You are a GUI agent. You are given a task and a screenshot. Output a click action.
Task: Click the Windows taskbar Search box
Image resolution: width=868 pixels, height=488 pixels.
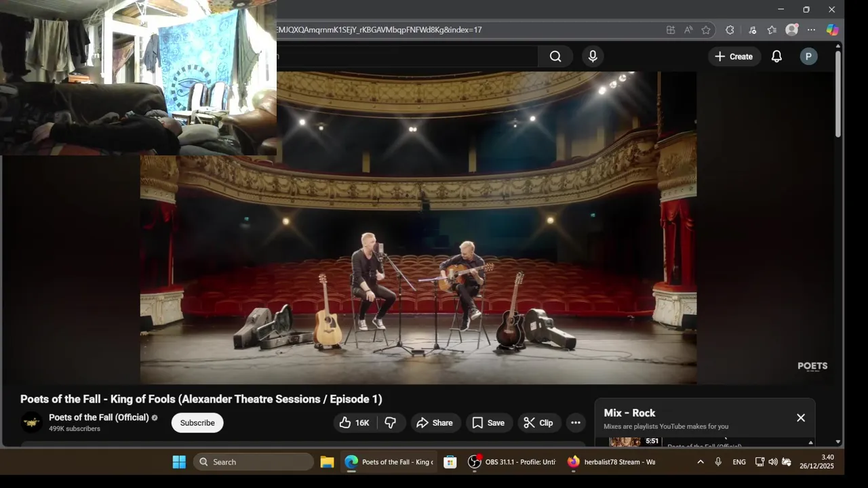254,462
